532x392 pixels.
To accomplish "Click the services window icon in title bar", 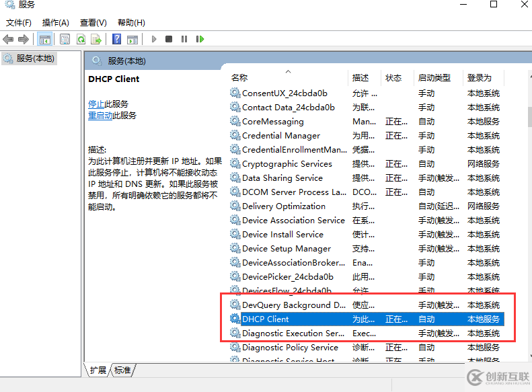I will (9, 5).
